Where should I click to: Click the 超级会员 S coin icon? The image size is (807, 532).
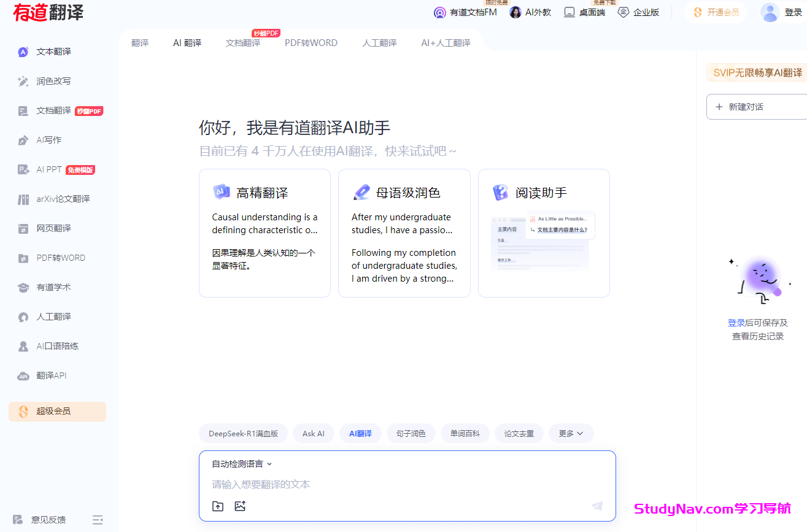point(23,412)
